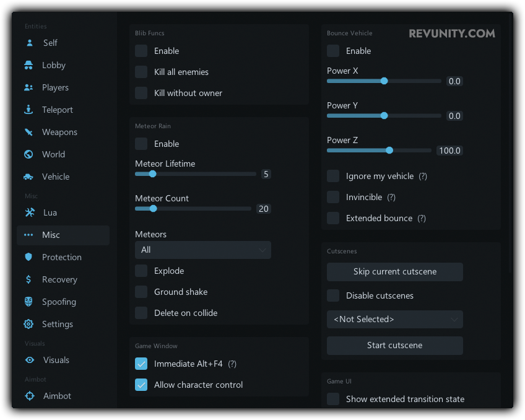Go to the Aimbot section
The height and width of the screenshot is (420, 525).
pyautogui.click(x=57, y=396)
